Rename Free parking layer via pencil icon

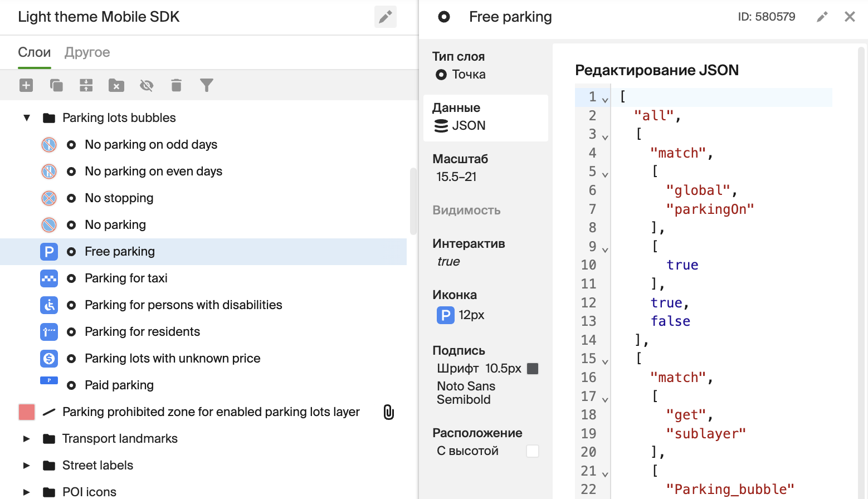click(x=822, y=17)
